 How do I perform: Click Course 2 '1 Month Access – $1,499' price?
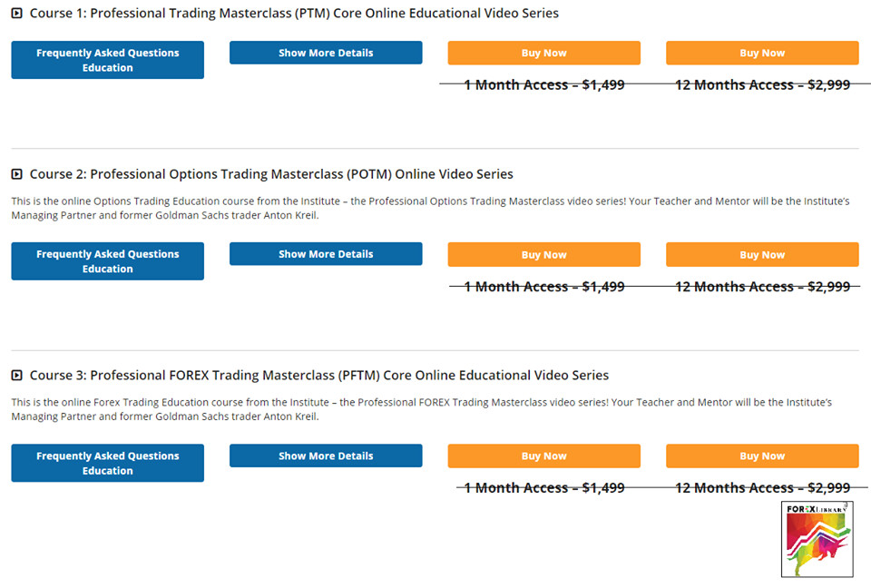click(x=543, y=287)
